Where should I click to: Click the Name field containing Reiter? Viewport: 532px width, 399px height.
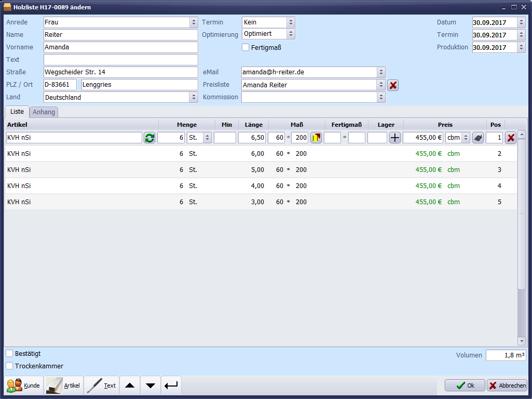pos(121,35)
